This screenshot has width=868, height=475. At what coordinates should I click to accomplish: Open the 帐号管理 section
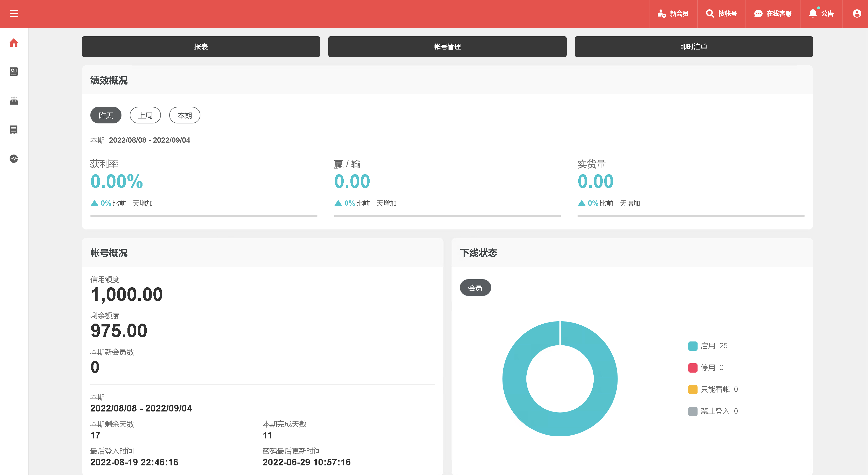point(447,47)
